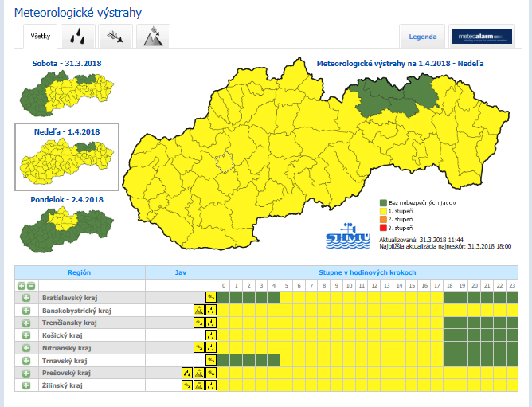Open the wind warnings tab
The image size is (532, 407).
click(x=115, y=37)
